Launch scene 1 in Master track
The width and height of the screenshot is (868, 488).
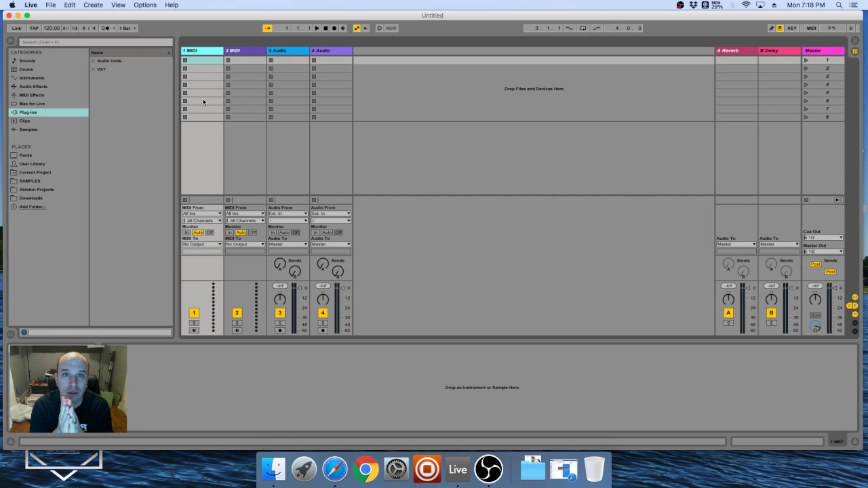pos(806,60)
